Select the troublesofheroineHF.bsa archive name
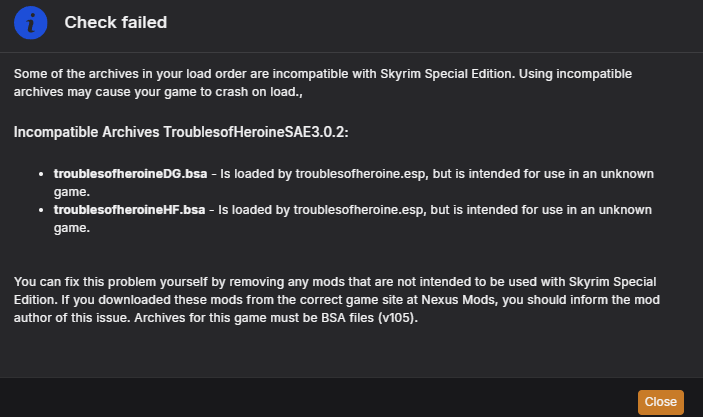 click(x=130, y=210)
